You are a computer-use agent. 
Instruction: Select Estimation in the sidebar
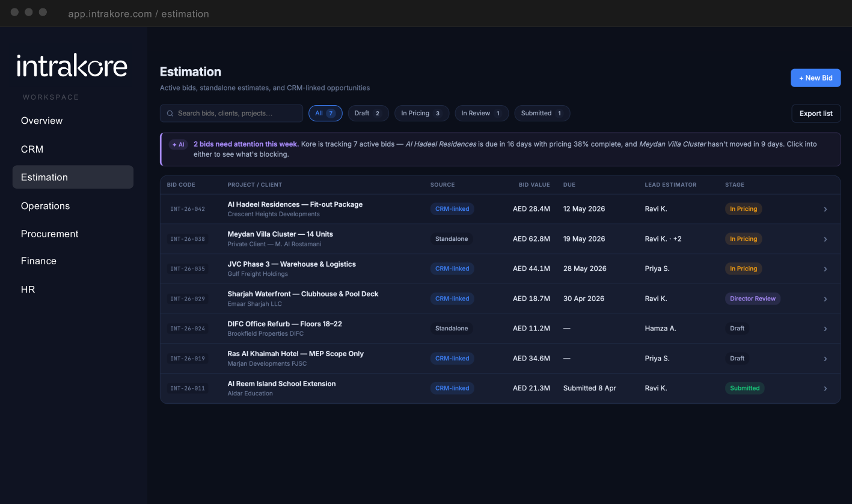pos(73,177)
